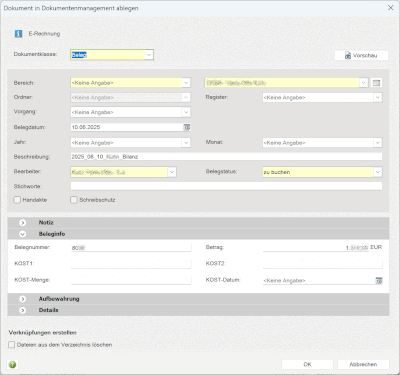400x375 pixels.
Task: Open the Belegdatum calendar picker icon
Action: click(187, 127)
